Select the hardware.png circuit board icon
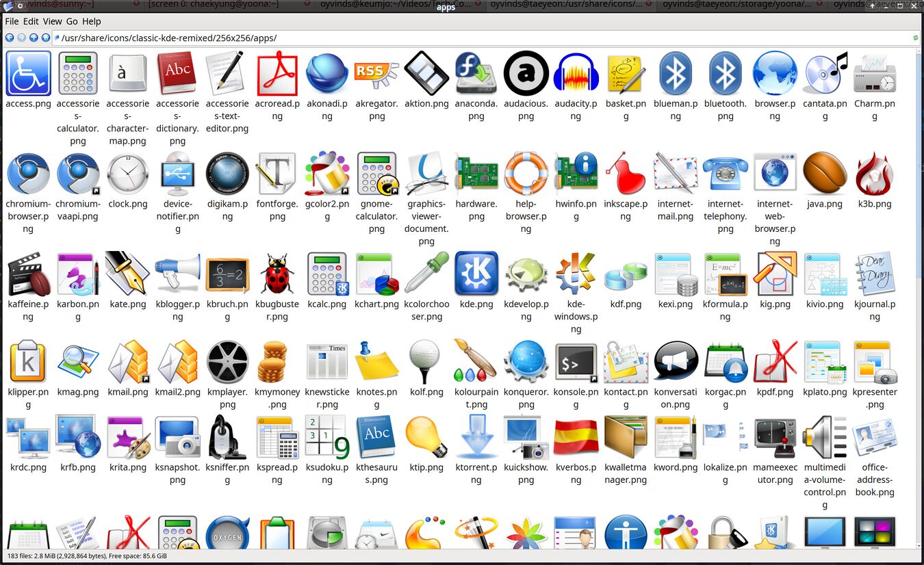The width and height of the screenshot is (924, 565). click(476, 174)
